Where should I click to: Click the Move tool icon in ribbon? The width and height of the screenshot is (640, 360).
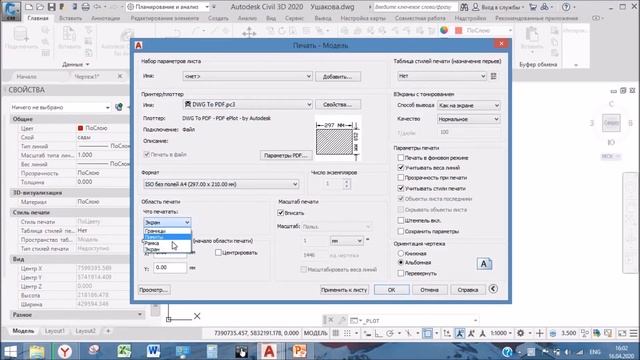[x=249, y=33]
